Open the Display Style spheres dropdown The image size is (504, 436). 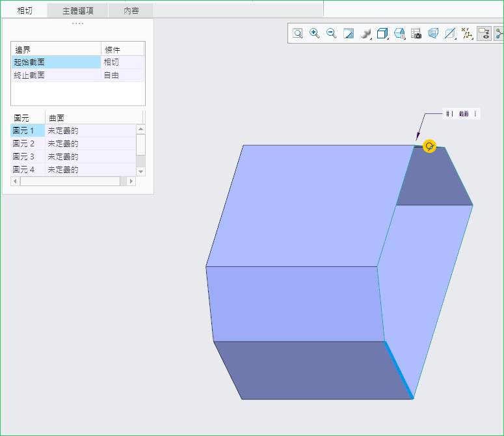pos(365,33)
